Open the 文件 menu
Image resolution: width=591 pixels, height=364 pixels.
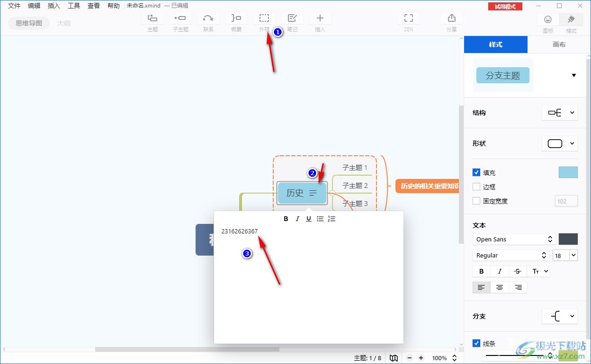click(14, 6)
